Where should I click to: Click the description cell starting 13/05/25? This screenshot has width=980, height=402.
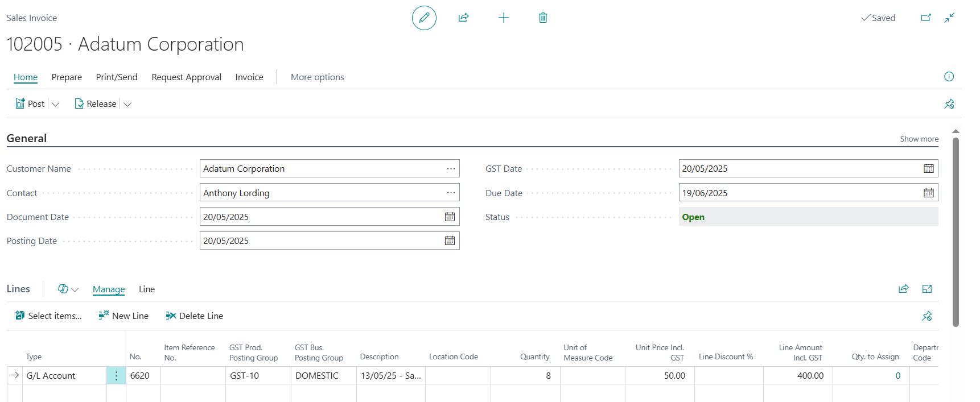coord(391,376)
